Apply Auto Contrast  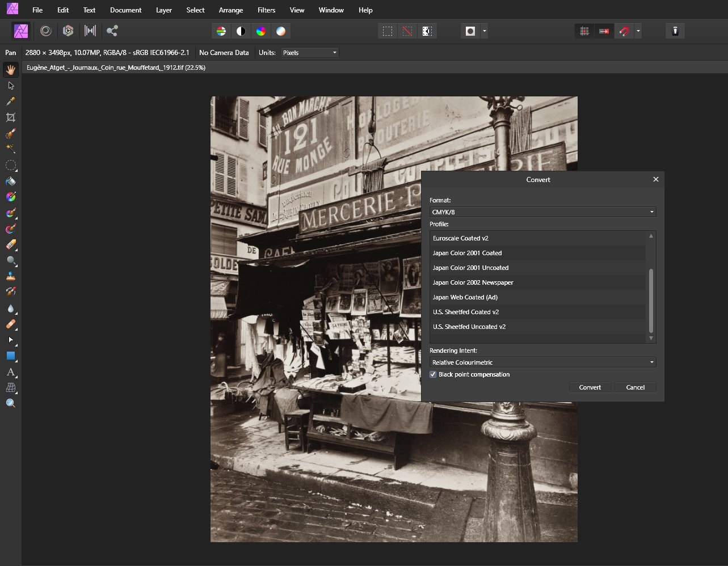point(241,31)
